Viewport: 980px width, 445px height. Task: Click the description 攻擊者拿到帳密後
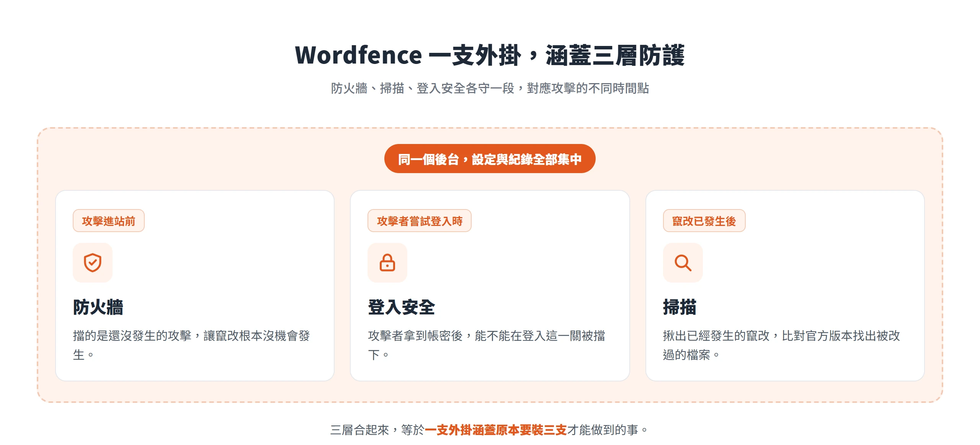(415, 336)
